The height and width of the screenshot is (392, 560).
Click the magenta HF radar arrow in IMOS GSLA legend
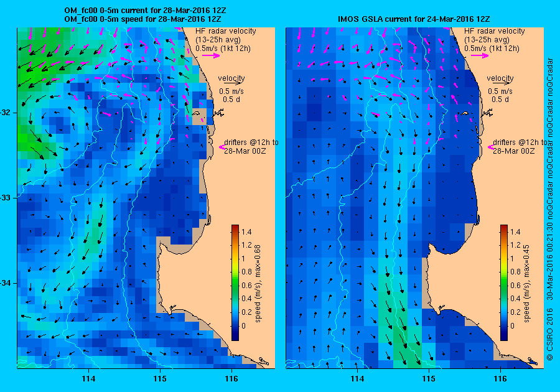[x=480, y=55]
